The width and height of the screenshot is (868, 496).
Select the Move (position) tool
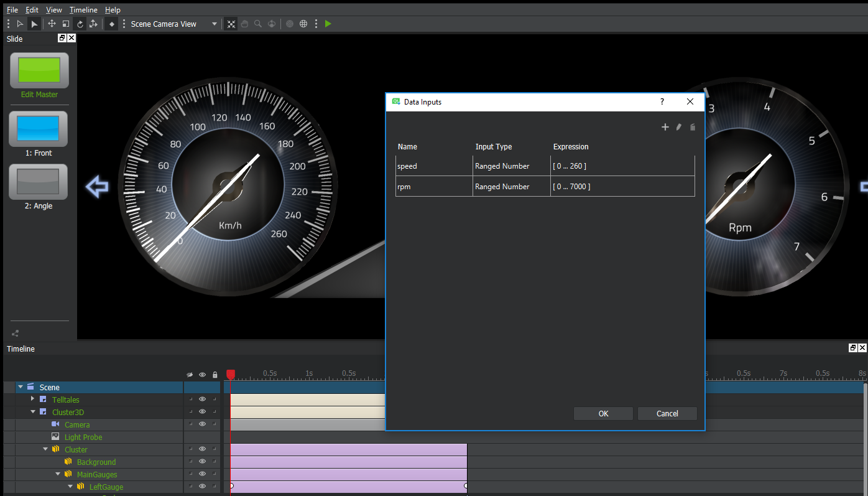(52, 24)
